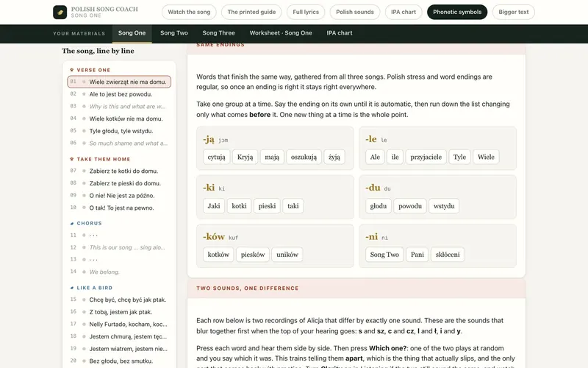Viewport: 588px width, 368px height.
Task: Select line 14 We belong
Action: click(119, 272)
